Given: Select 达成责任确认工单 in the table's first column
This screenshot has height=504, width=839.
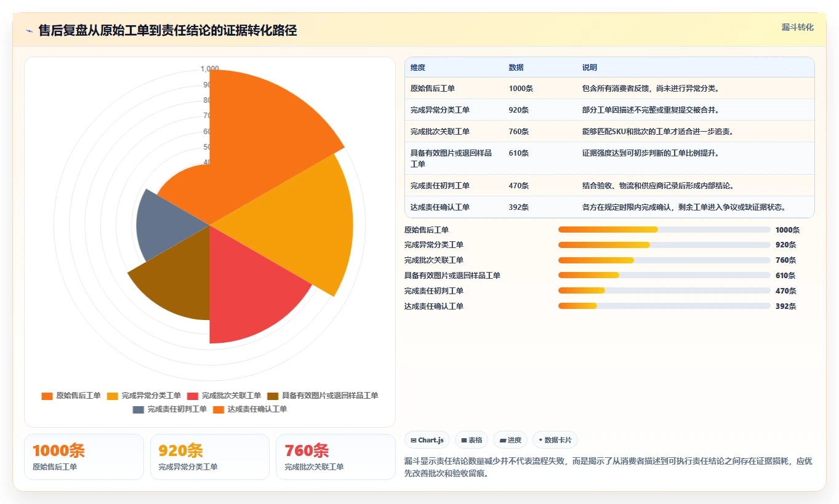Looking at the screenshot, I should pos(440,207).
